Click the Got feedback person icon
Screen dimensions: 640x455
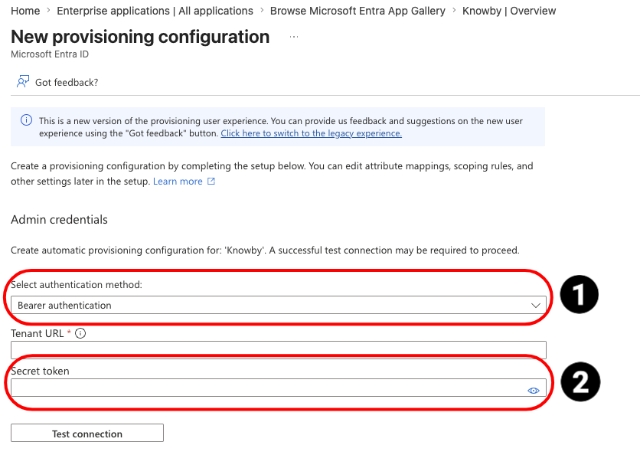coord(22,82)
